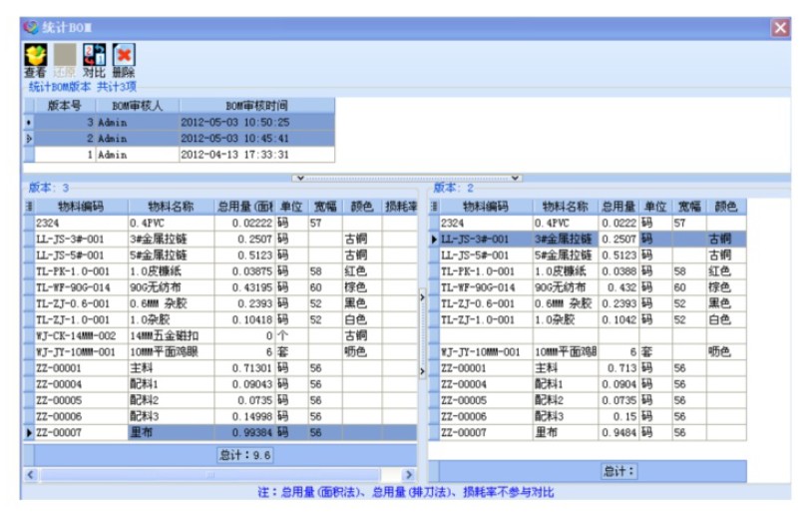Click 总用量 header in version 2 table

click(618, 207)
